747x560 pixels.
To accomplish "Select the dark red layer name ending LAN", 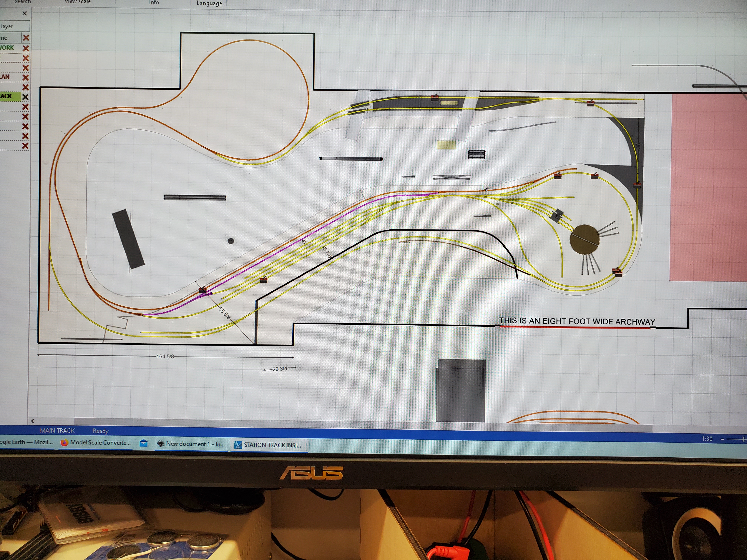I will point(5,77).
